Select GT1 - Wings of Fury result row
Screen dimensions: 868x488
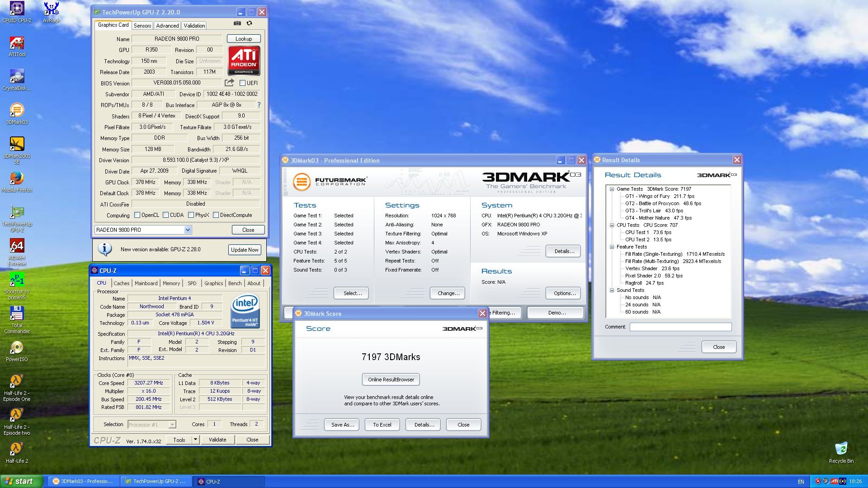tap(660, 197)
